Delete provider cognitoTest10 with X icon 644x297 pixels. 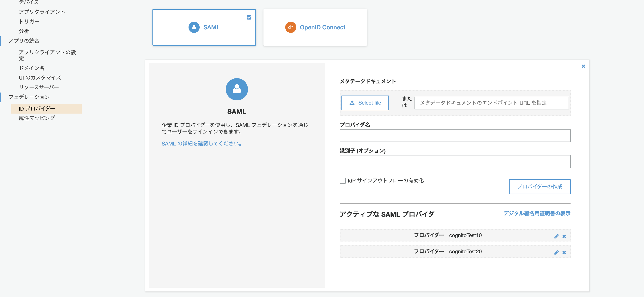coord(564,236)
